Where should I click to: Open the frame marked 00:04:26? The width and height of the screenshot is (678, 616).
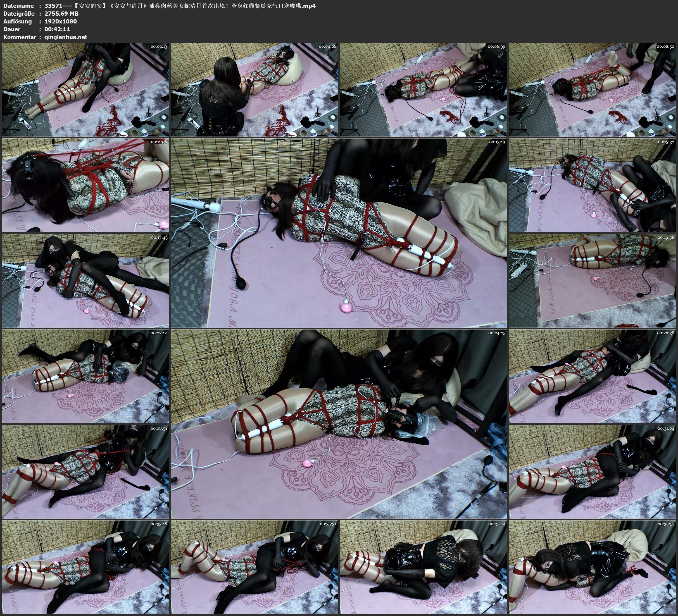click(x=254, y=89)
